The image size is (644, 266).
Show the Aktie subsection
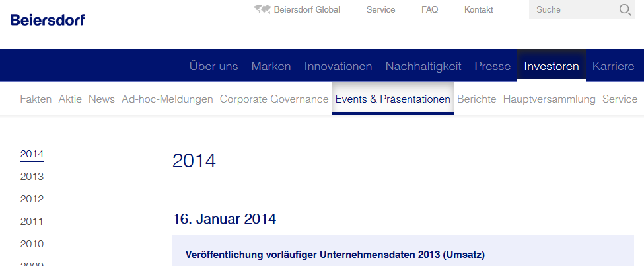coord(70,99)
